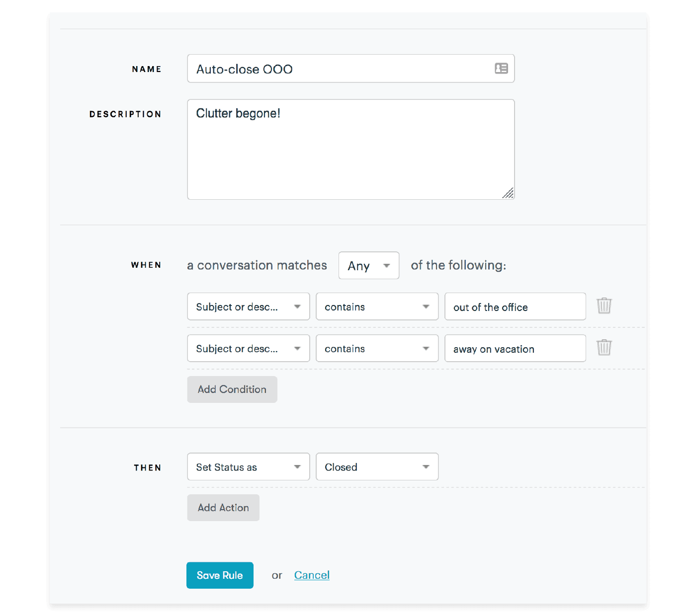Viewport: 696px width, 616px height.
Task: Edit the "out of the office" value field
Action: tap(515, 307)
